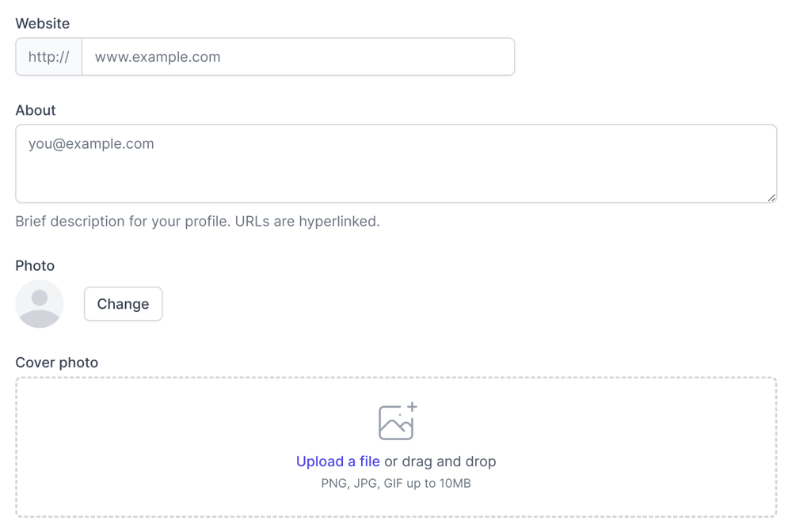Open the Upload a file link

[337, 462]
